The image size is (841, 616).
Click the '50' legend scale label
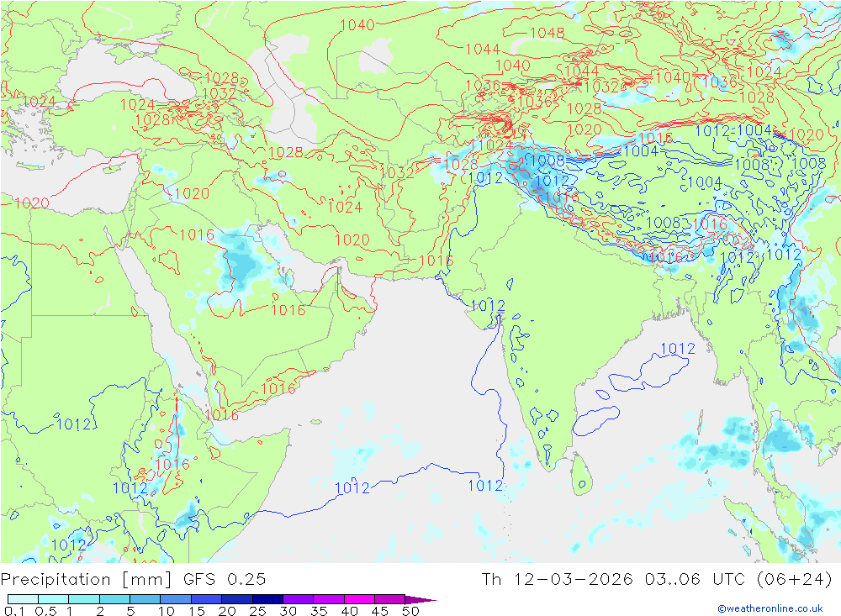tap(410, 611)
